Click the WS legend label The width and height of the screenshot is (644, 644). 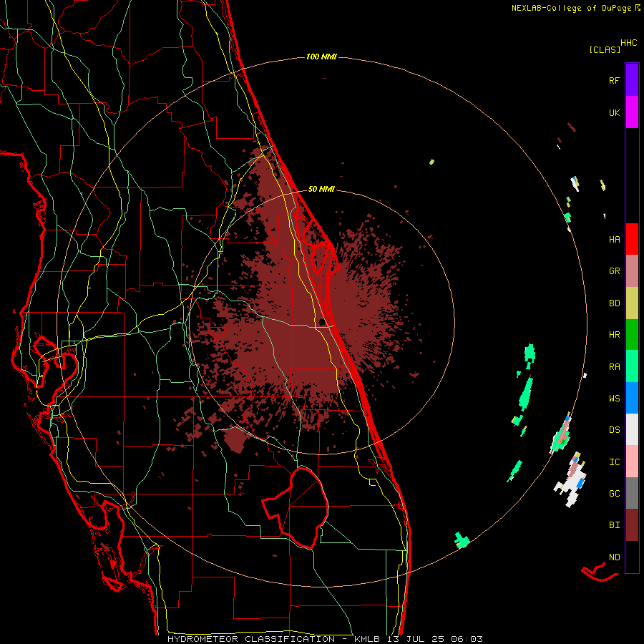click(x=614, y=399)
